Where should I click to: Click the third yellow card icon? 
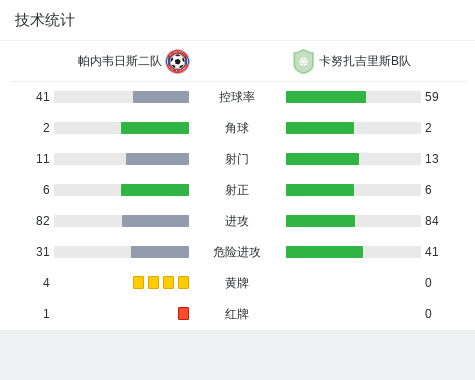coord(168,282)
